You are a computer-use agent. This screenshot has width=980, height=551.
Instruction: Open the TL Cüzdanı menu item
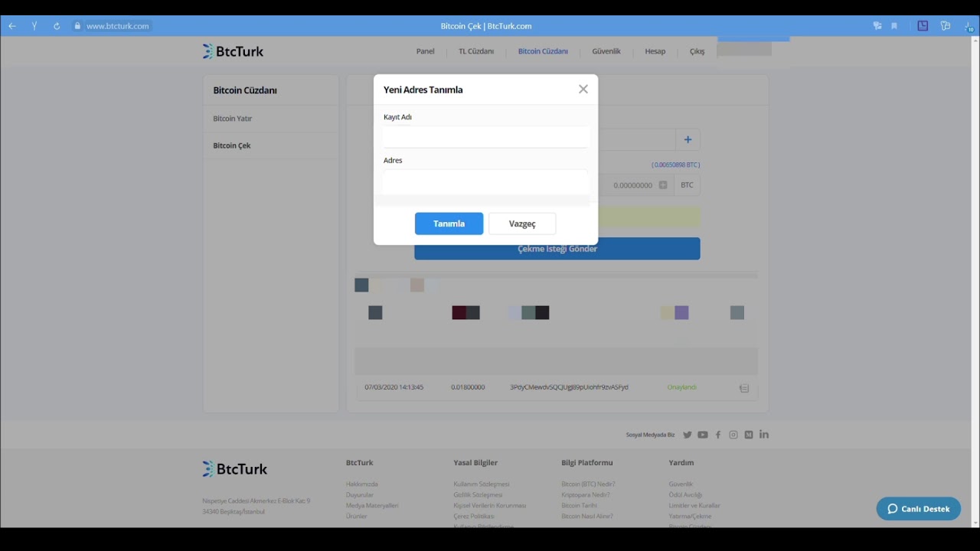click(x=476, y=51)
